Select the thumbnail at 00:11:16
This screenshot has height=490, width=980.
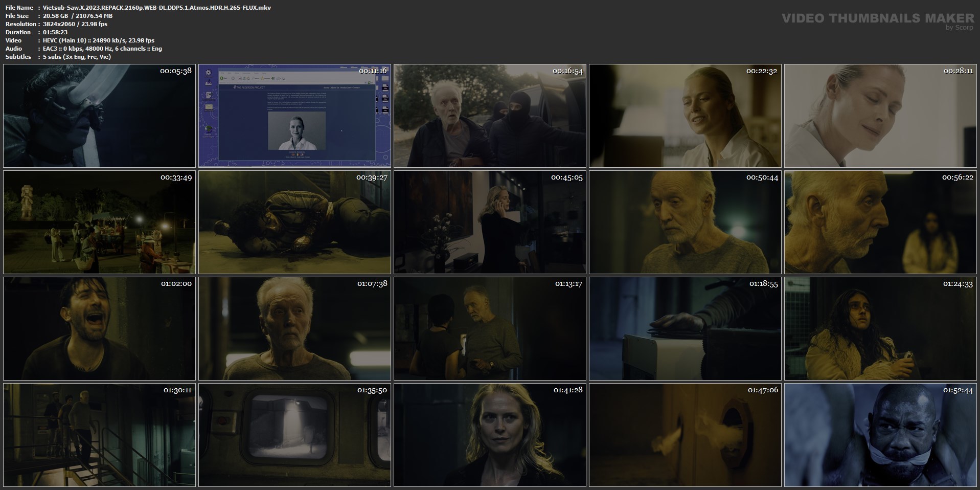pyautogui.click(x=294, y=116)
